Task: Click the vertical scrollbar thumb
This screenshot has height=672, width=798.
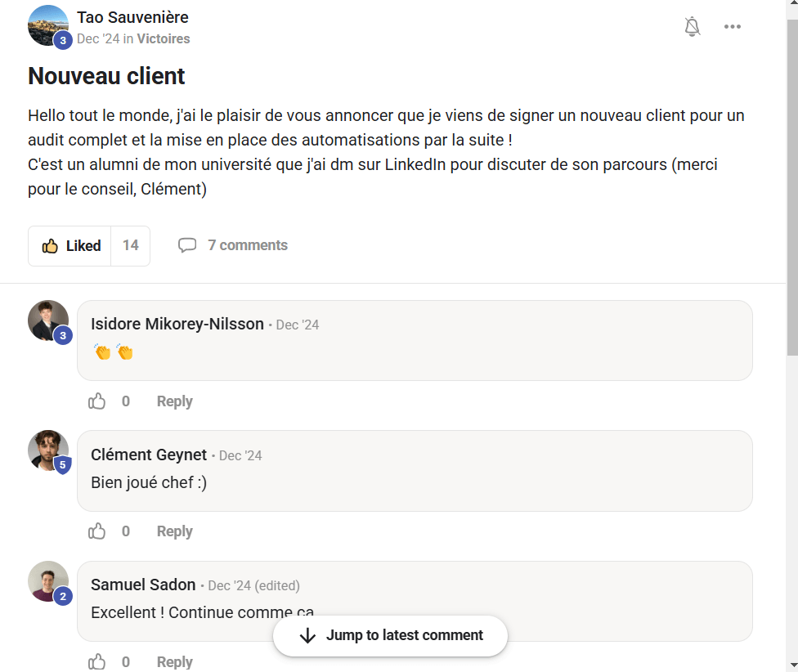Action: pos(791,188)
